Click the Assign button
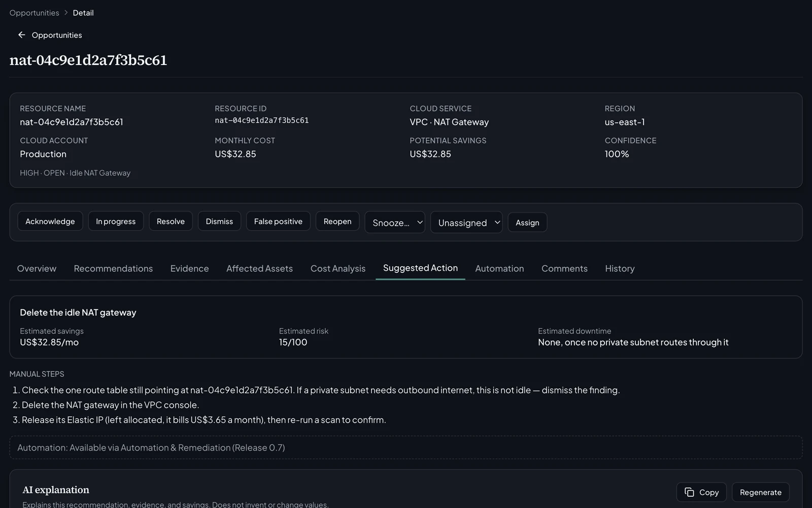 click(x=527, y=223)
